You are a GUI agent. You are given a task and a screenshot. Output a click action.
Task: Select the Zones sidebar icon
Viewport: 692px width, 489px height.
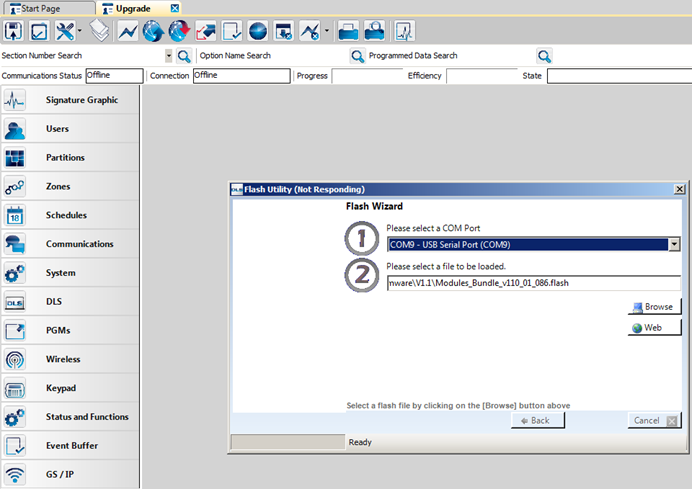coord(15,187)
